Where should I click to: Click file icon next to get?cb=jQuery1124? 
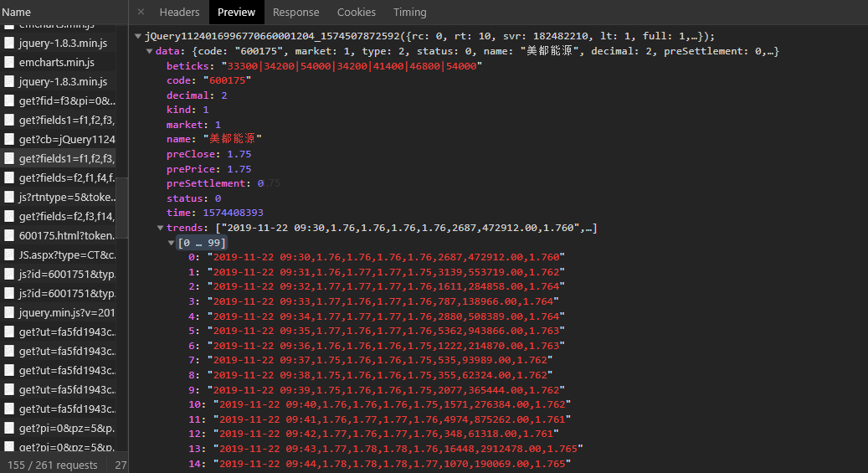[10, 139]
